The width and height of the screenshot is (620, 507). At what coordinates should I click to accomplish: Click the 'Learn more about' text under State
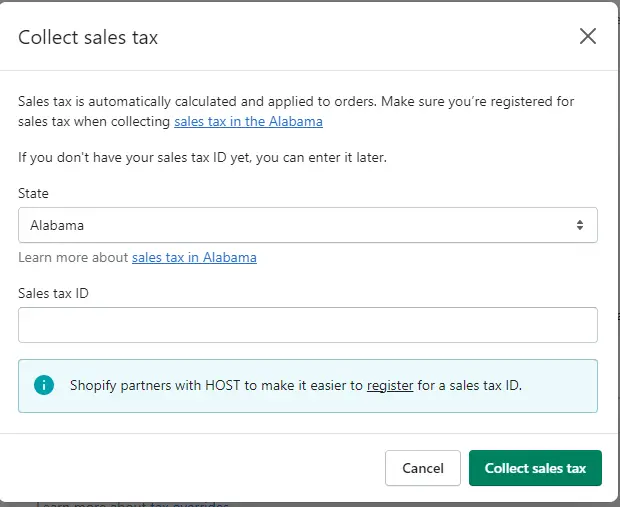click(74, 257)
